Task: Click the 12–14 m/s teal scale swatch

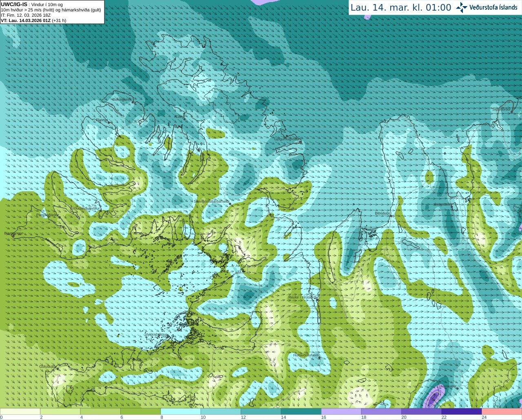Action: pos(261,411)
